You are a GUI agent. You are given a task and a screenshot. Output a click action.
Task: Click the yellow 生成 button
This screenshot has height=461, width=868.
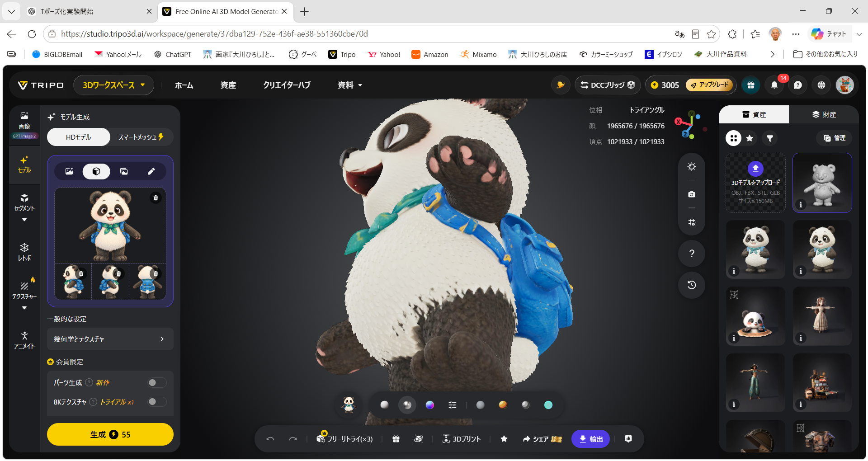point(110,434)
